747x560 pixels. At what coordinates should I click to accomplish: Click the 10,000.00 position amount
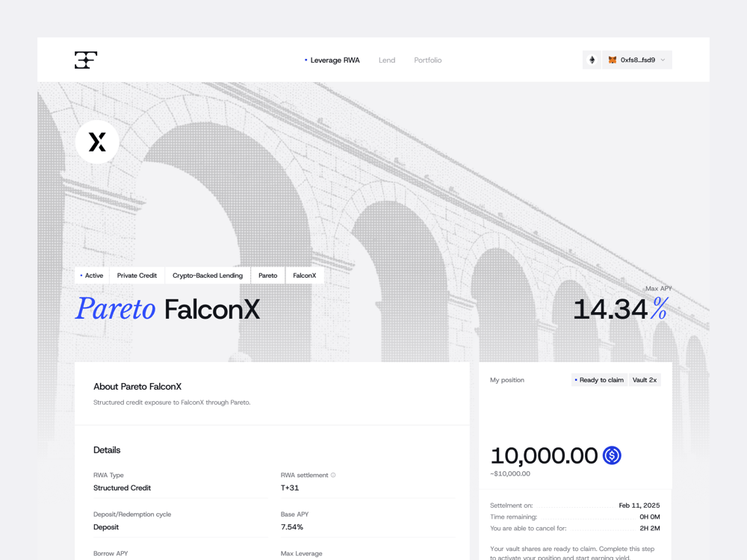544,455
